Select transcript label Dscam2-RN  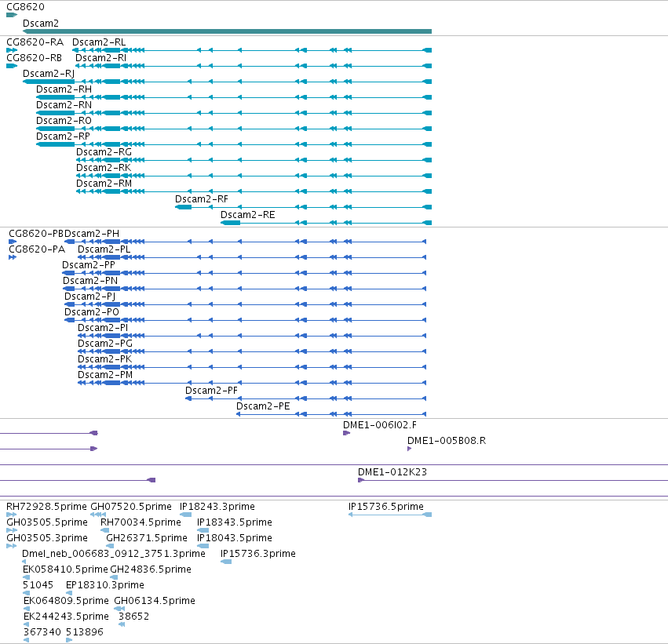pos(64,105)
